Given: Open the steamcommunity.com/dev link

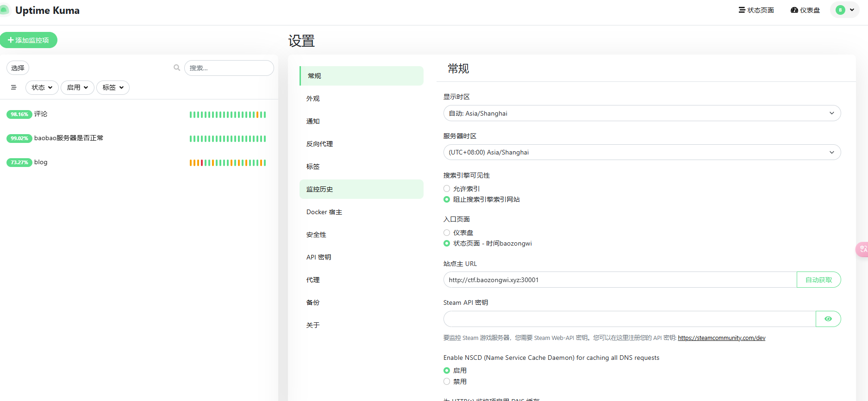Looking at the screenshot, I should click(721, 338).
